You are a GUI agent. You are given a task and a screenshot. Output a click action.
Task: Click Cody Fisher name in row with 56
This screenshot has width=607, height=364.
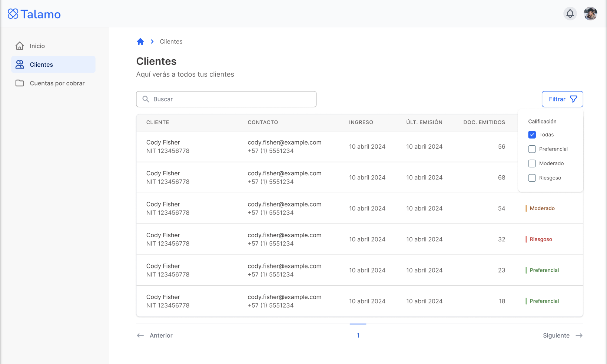click(x=163, y=142)
